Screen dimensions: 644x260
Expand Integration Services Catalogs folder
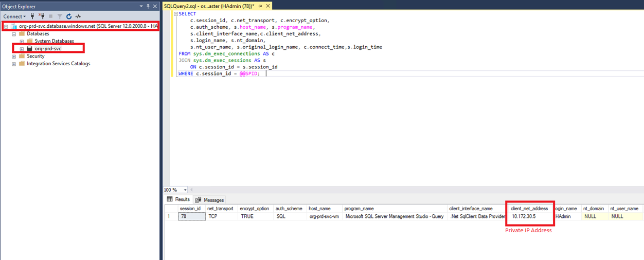[14, 64]
